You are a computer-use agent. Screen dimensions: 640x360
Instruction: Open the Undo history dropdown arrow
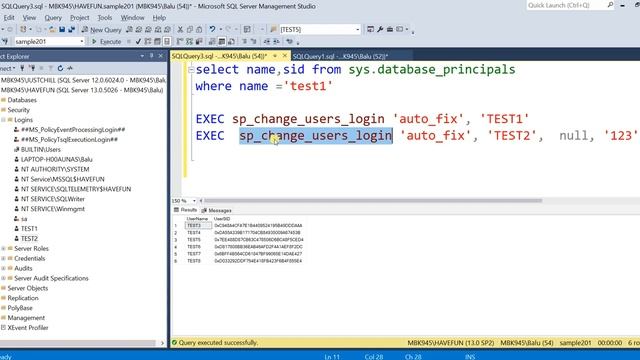click(221, 29)
